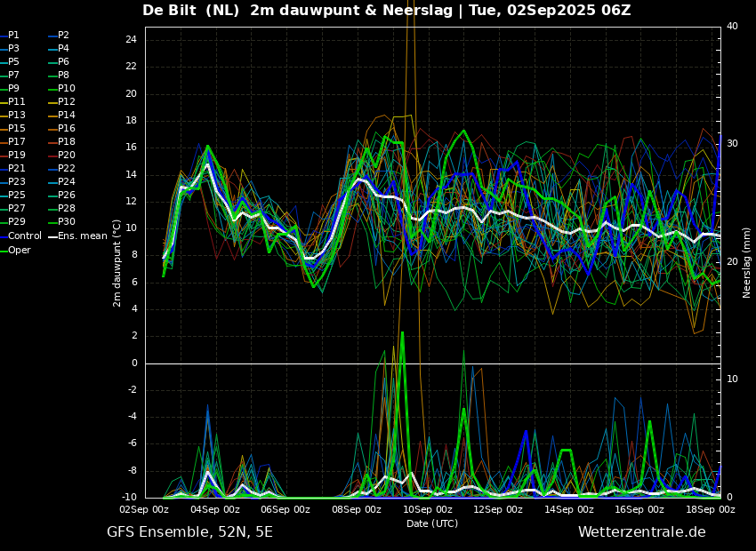This screenshot has height=551, width=756.
Task: Click the Wetterzentrale.de watermark text
Action: (641, 532)
